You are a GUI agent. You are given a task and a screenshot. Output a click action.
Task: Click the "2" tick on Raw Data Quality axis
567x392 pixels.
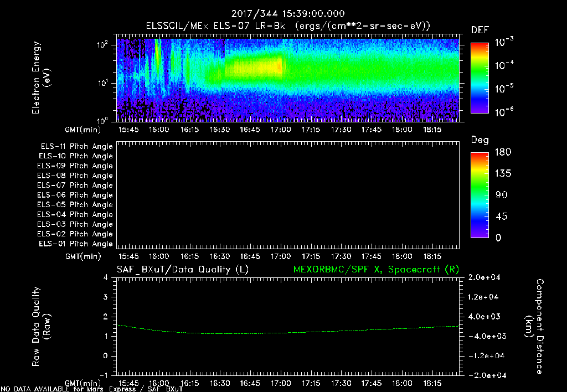pyautogui.click(x=106, y=316)
